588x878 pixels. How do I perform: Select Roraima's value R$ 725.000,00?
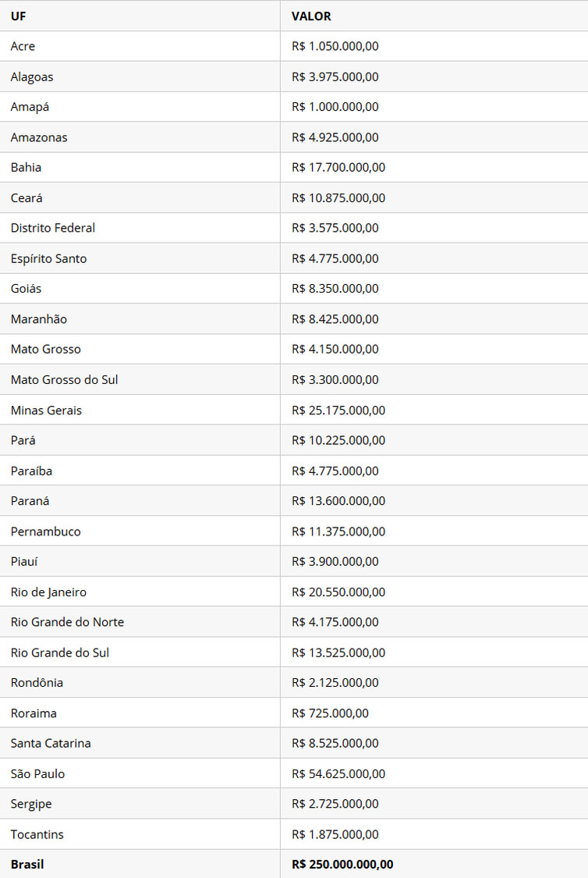click(x=331, y=713)
